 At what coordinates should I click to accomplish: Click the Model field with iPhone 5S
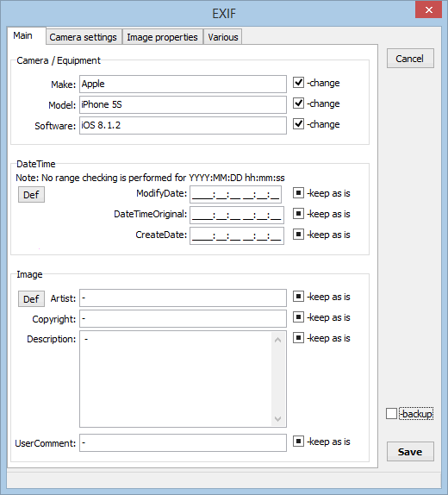click(183, 105)
